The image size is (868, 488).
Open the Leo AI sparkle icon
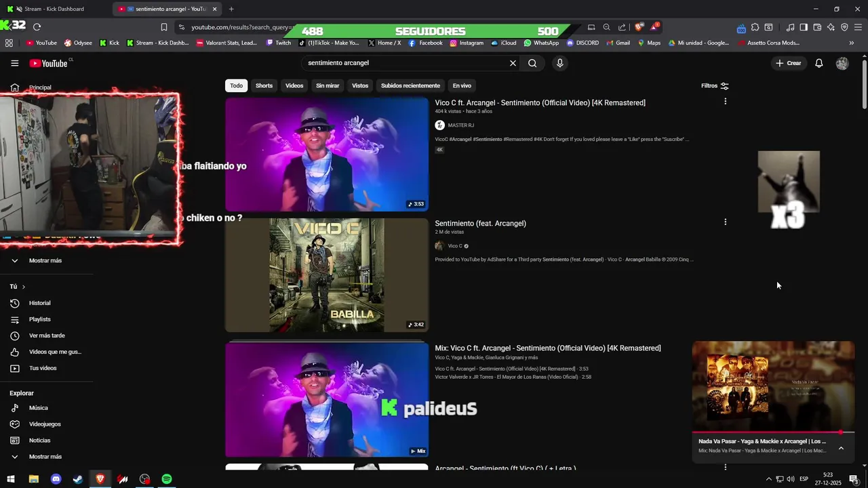pos(831,27)
